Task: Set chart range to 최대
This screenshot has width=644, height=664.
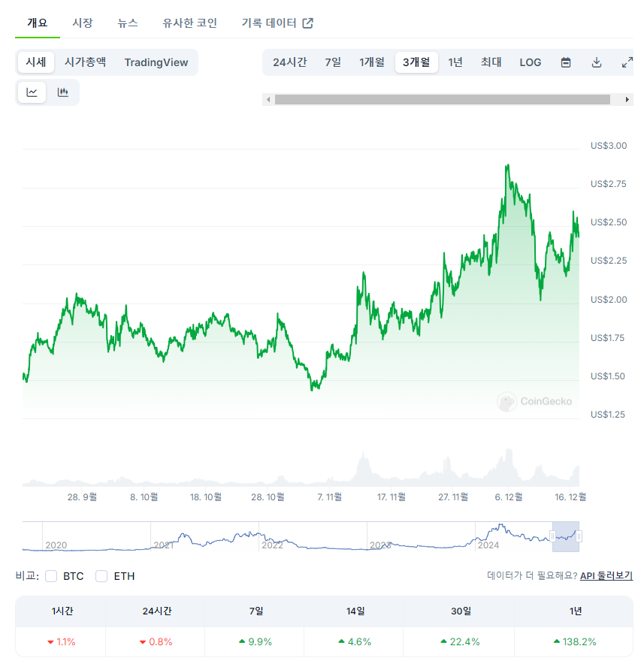Action: [x=491, y=62]
